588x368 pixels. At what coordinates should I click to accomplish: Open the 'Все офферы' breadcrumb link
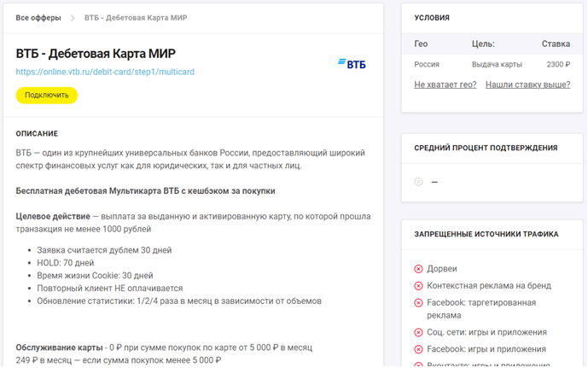coord(38,18)
